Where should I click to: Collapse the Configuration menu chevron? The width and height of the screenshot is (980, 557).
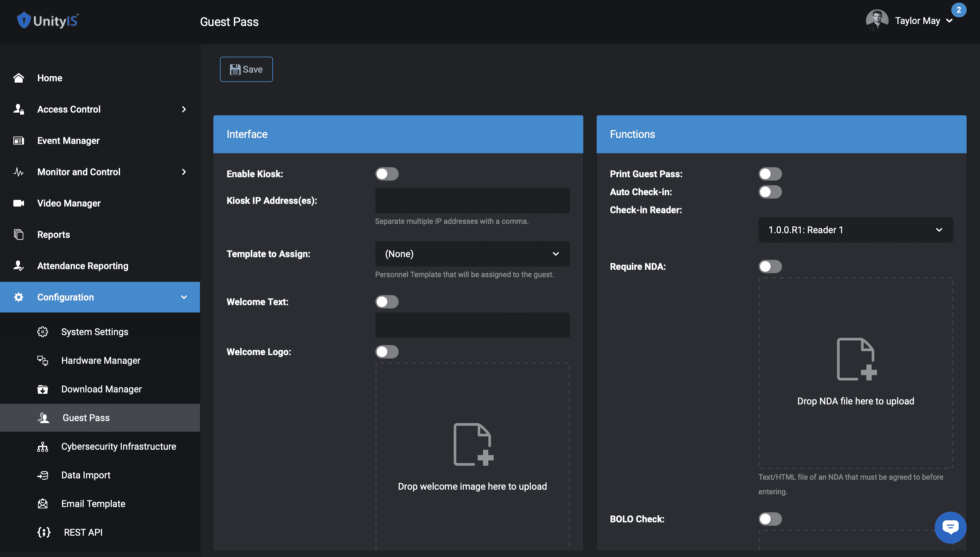pyautogui.click(x=184, y=297)
